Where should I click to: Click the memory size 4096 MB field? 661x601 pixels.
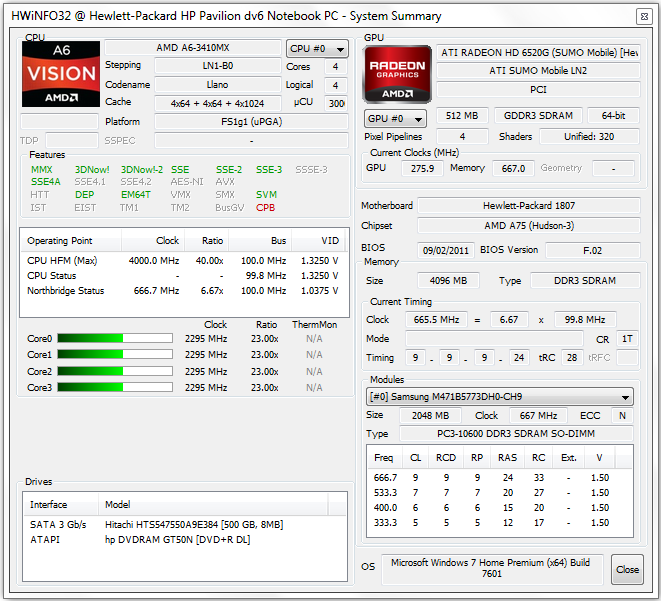pyautogui.click(x=449, y=281)
